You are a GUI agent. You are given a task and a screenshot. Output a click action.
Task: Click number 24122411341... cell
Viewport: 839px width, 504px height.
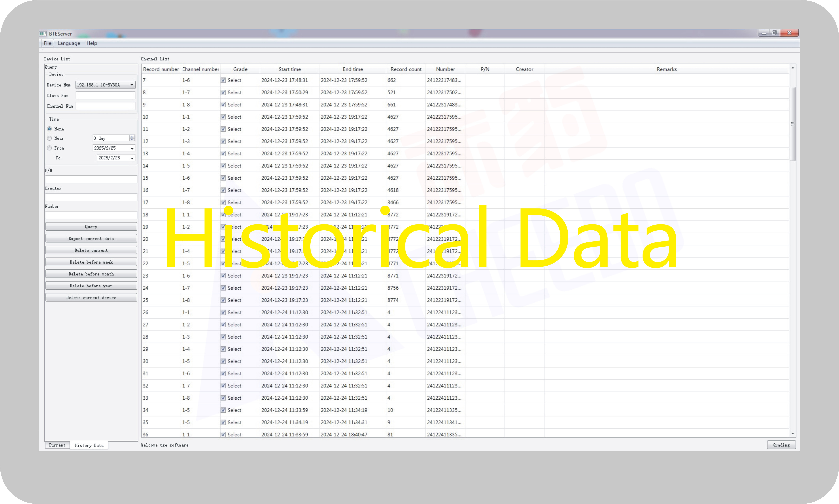coord(445,422)
